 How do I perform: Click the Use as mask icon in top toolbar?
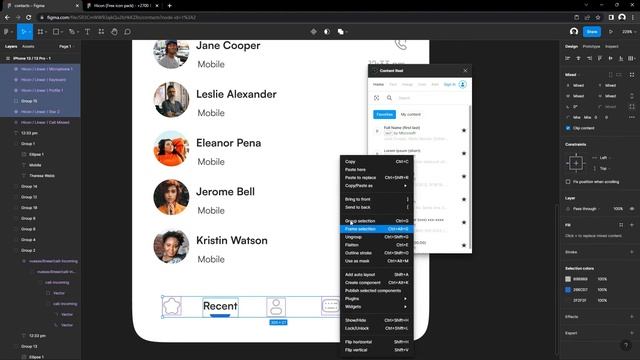[x=327, y=32]
